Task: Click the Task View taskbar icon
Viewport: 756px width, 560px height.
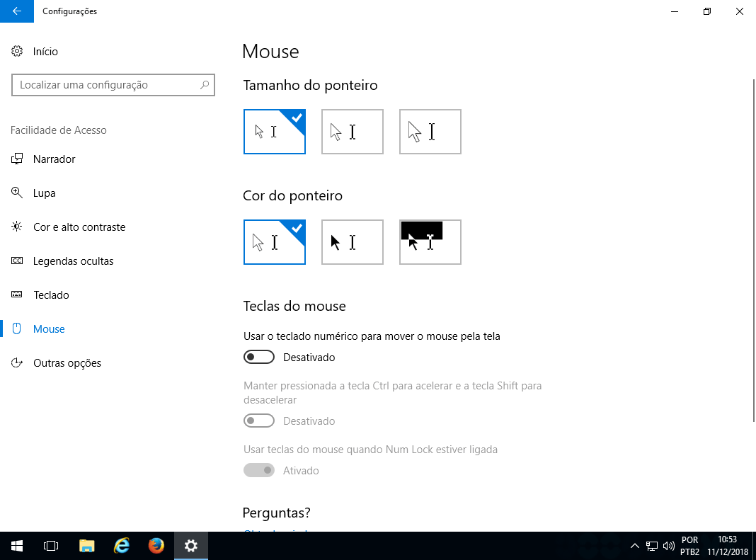Action: 51,546
